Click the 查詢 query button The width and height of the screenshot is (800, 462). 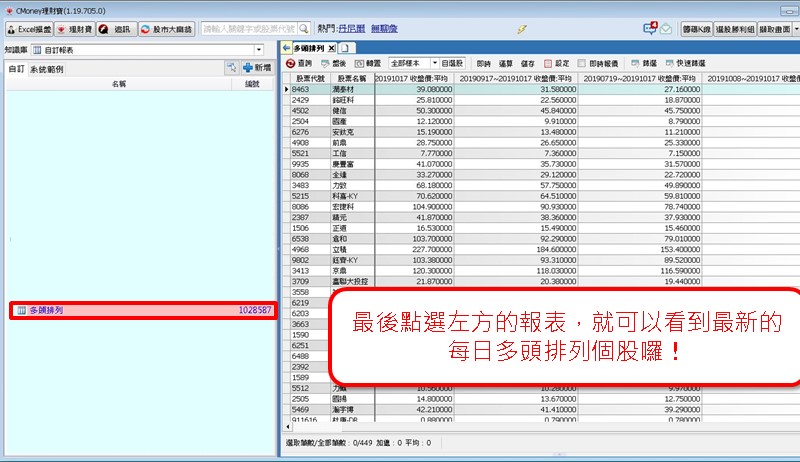(x=298, y=63)
